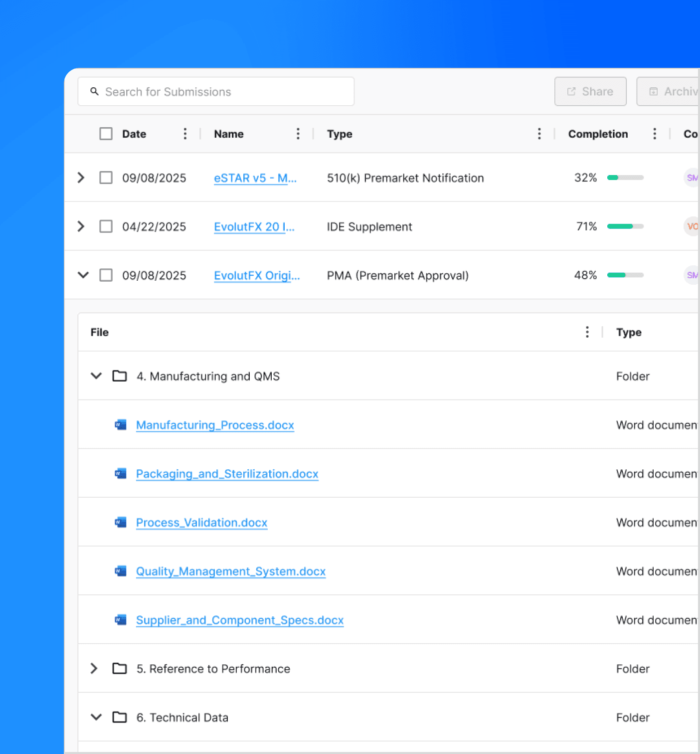Click the Technical Data folder icon

tap(120, 717)
